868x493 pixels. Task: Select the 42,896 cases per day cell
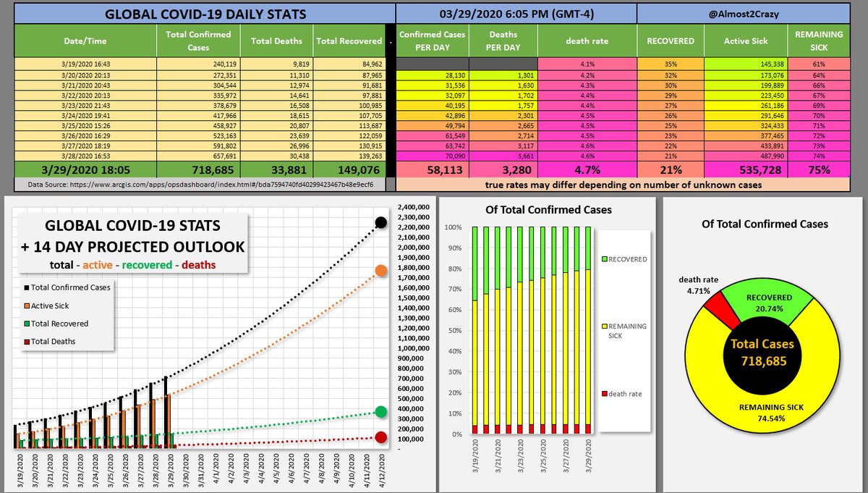(x=433, y=114)
